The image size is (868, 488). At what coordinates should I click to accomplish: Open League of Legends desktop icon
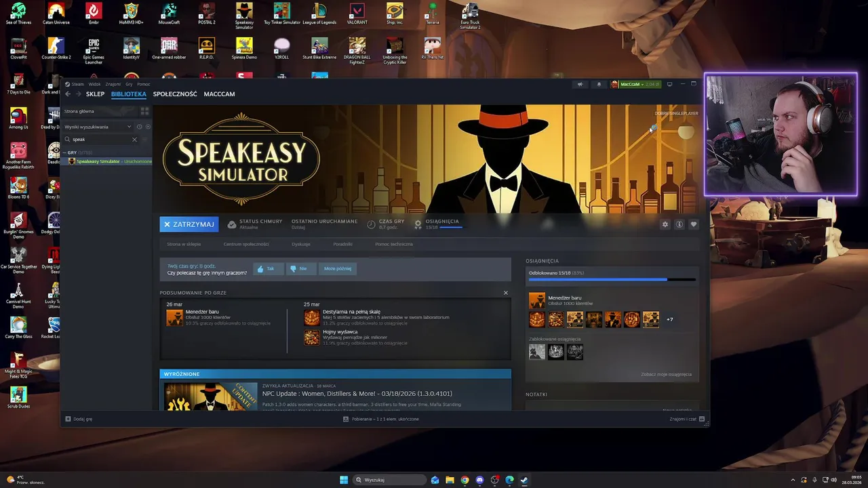click(319, 14)
